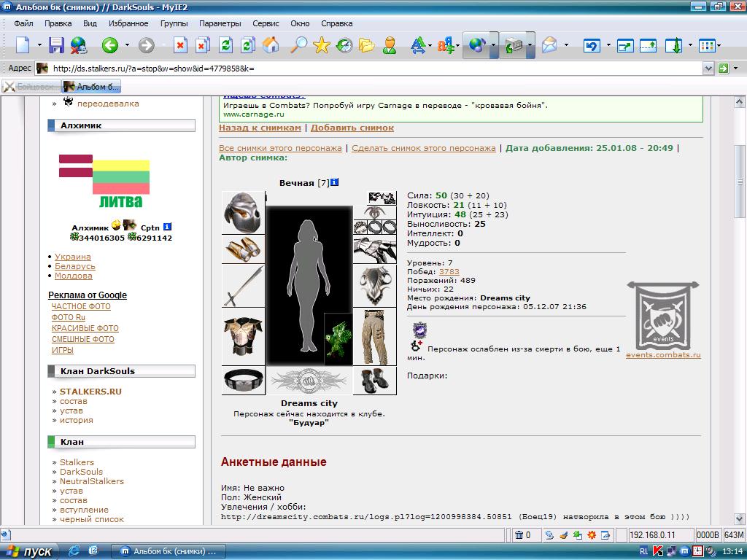
Task: Click the mail envelope toolbar icon
Action: pyautogui.click(x=549, y=45)
